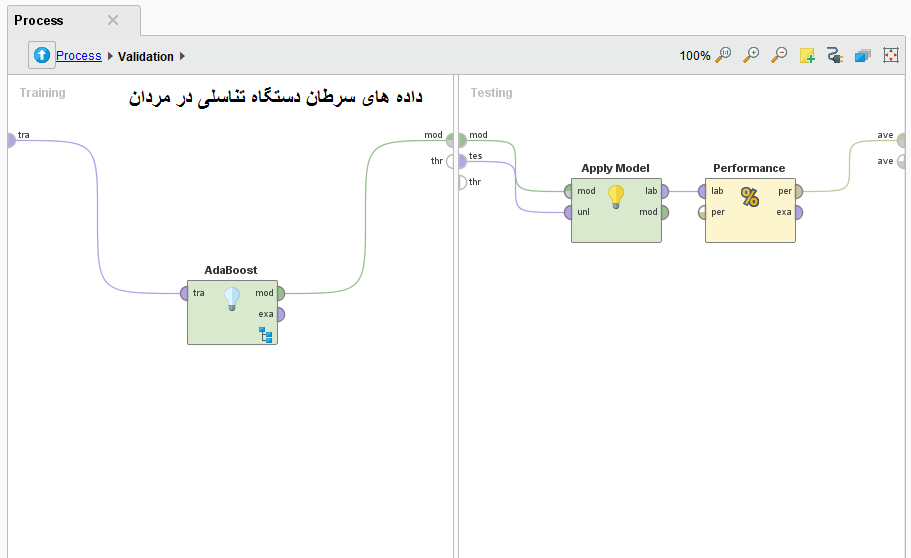
Task: Close the Process tab
Action: point(113,20)
